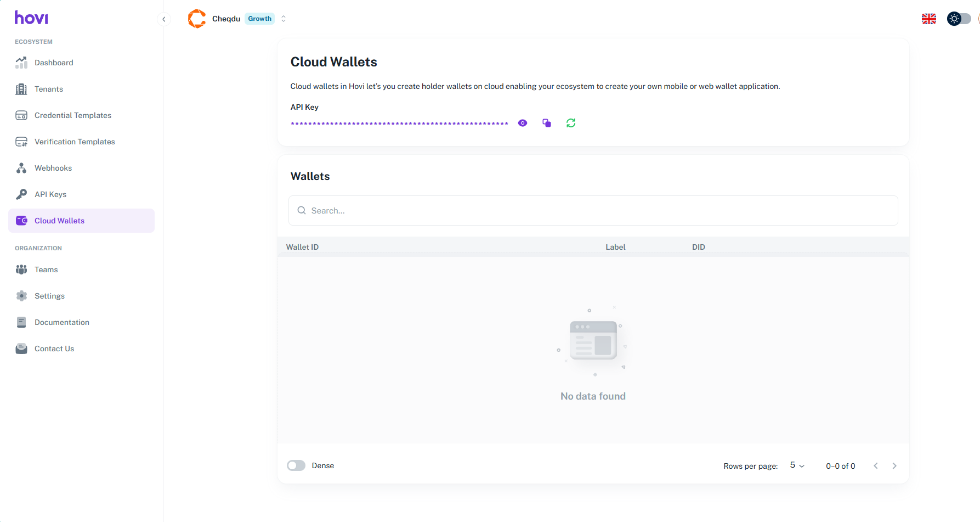Click the copy API key icon
980x522 pixels.
[x=547, y=123]
